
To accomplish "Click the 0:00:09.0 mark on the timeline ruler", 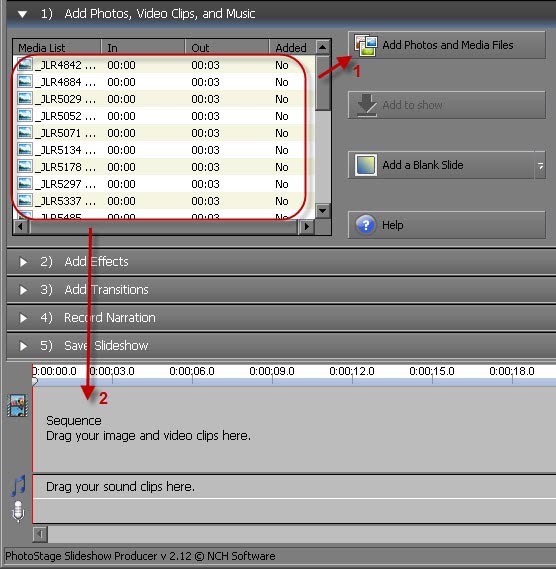I will coord(272,371).
